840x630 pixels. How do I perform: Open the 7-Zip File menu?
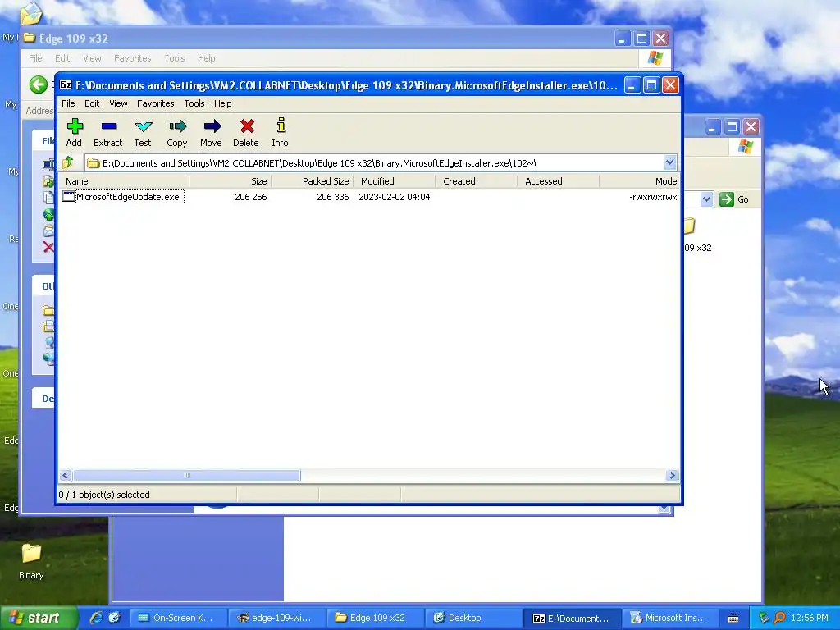[68, 103]
